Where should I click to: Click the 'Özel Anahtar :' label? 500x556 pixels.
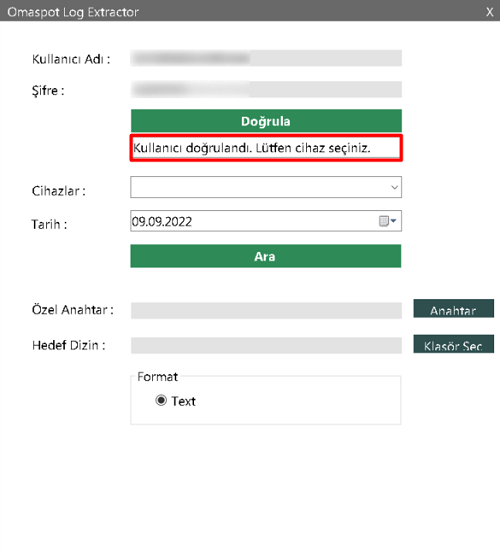[73, 310]
